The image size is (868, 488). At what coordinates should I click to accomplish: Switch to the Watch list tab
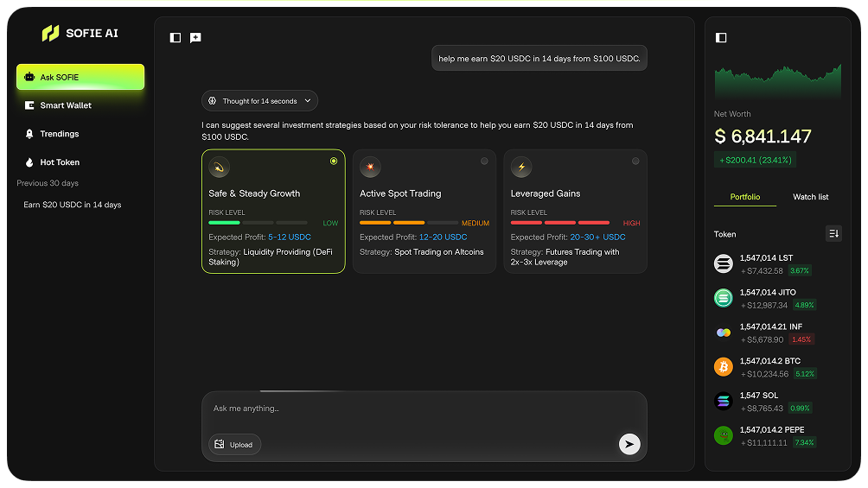click(x=810, y=197)
